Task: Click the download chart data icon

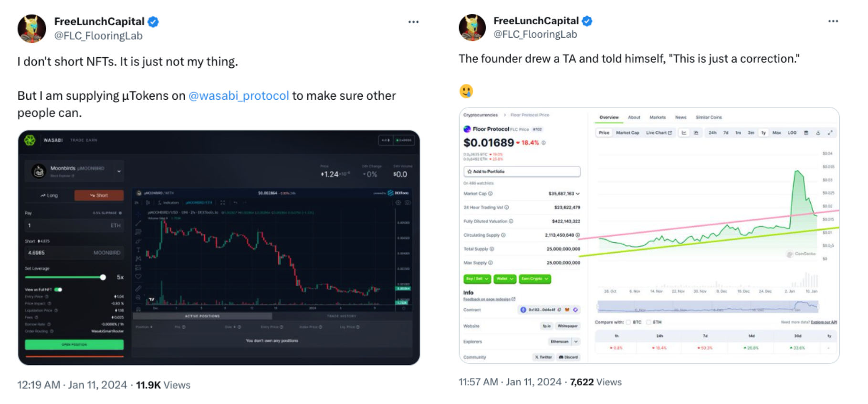Action: (x=818, y=133)
